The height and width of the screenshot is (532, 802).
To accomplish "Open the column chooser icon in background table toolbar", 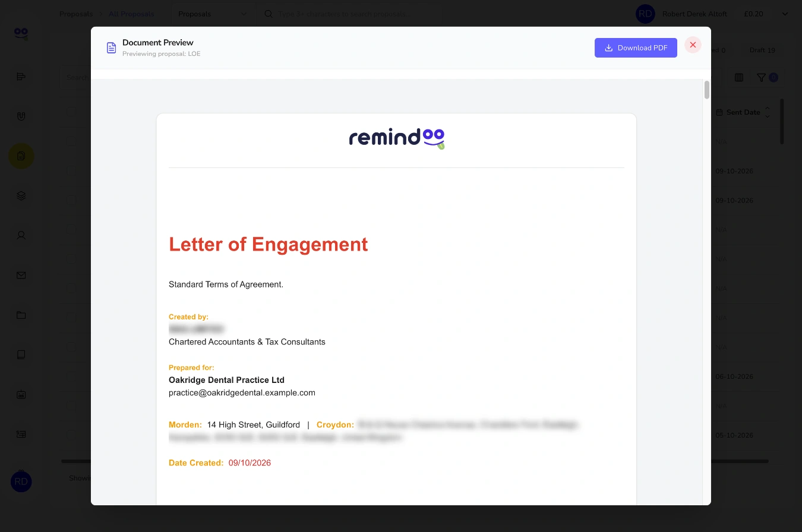I will [739, 77].
